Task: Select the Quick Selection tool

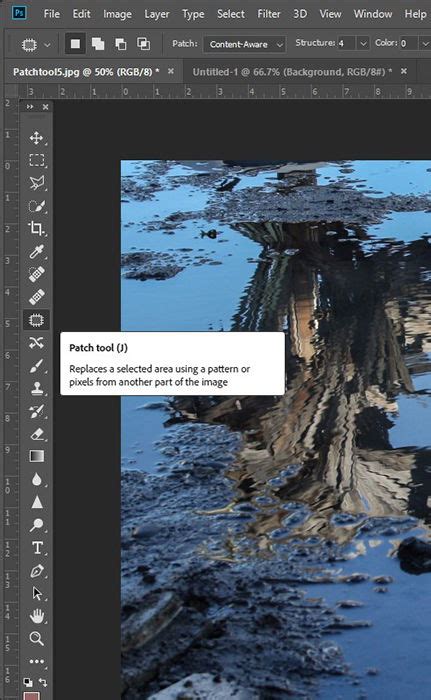Action: click(x=37, y=206)
